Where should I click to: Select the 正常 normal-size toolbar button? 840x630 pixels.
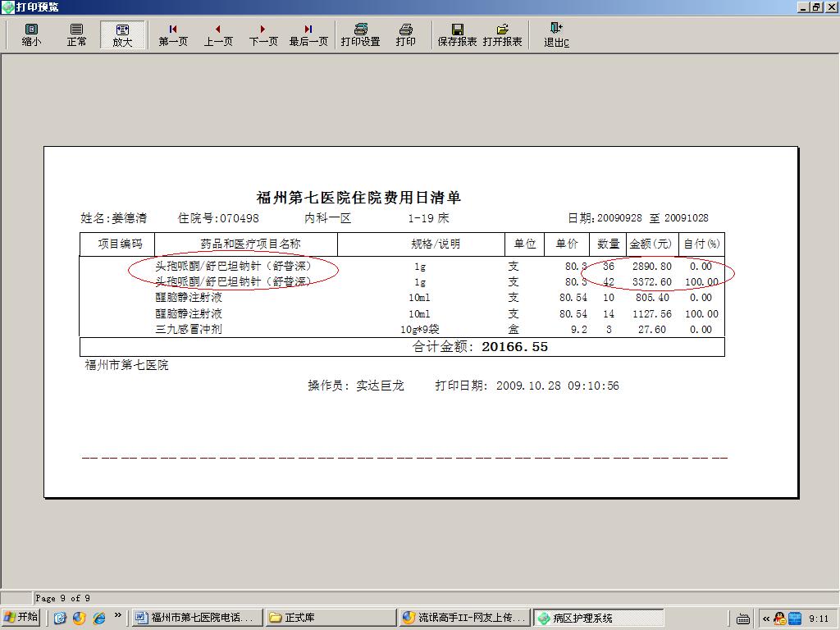76,35
